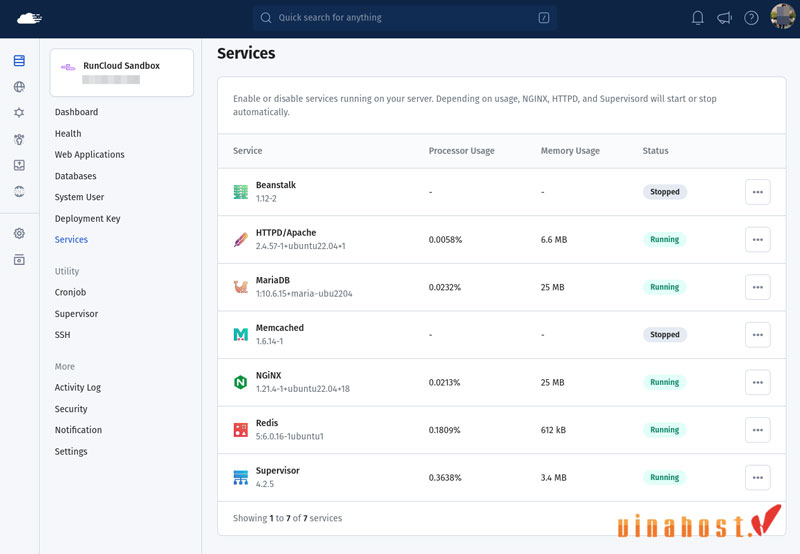The width and height of the screenshot is (800, 554).
Task: Open actions menu for Memcached
Action: [757, 335]
